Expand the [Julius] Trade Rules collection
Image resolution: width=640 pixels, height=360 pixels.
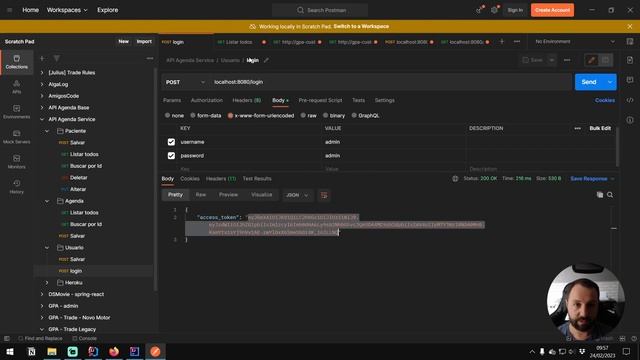(x=42, y=73)
